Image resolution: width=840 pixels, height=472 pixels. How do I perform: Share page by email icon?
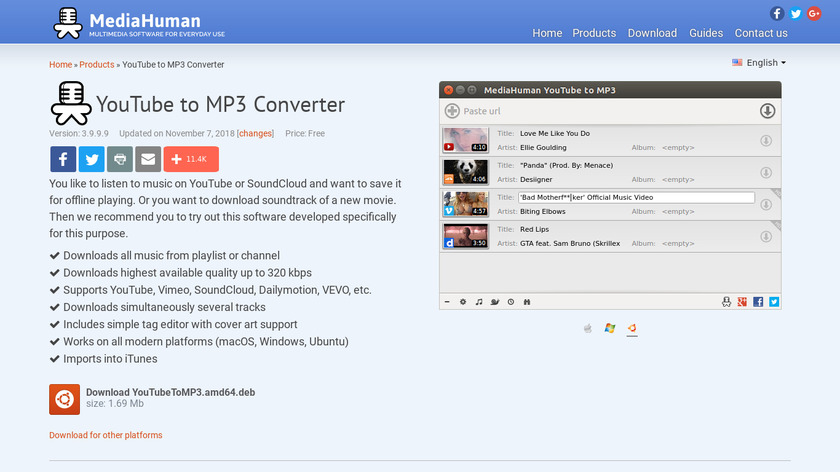[x=148, y=159]
